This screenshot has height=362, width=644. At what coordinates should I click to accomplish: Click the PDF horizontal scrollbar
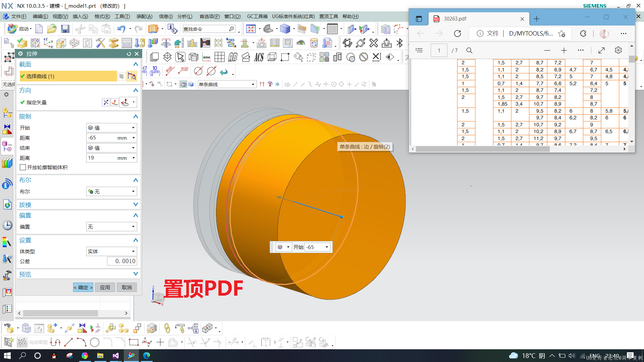pos(483,149)
